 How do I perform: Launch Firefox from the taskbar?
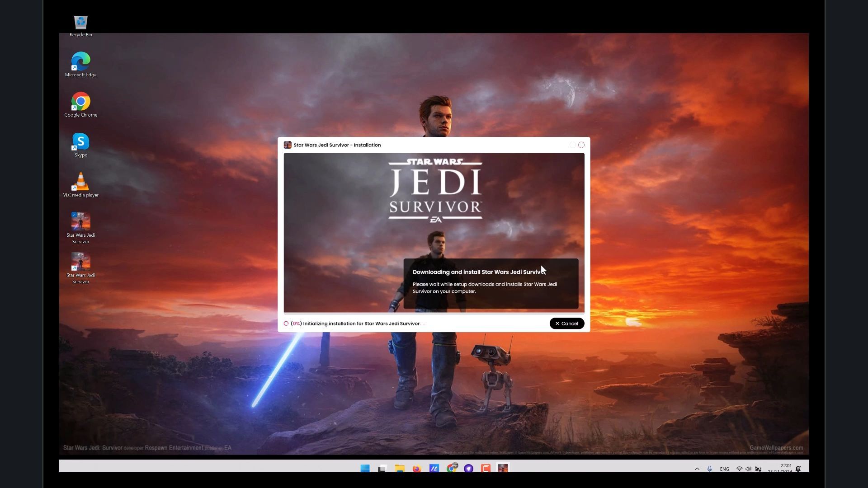[x=417, y=468]
